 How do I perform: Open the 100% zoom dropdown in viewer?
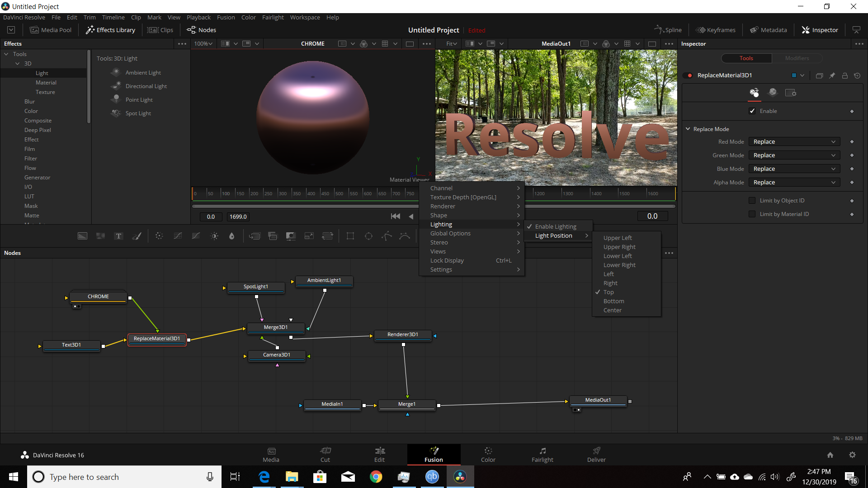(203, 44)
